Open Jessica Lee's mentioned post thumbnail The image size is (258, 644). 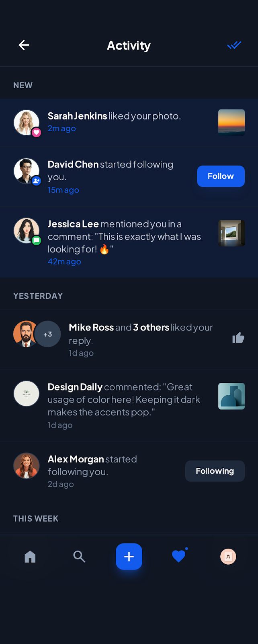231,233
